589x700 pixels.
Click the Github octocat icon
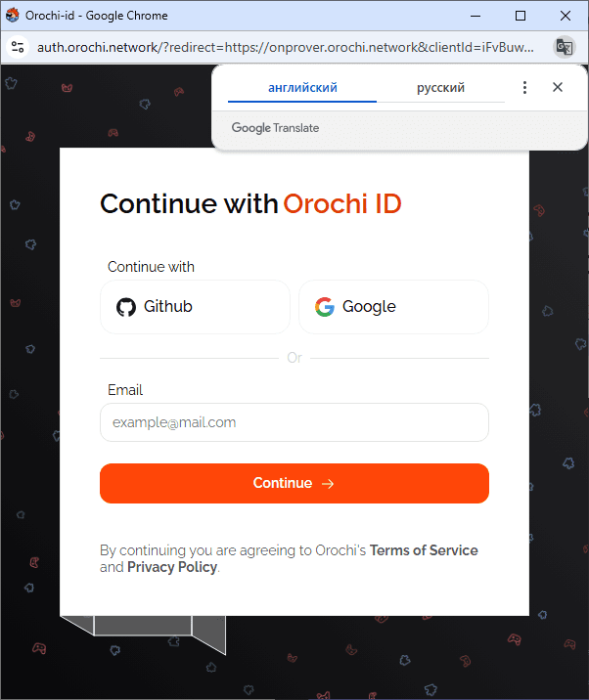point(126,307)
